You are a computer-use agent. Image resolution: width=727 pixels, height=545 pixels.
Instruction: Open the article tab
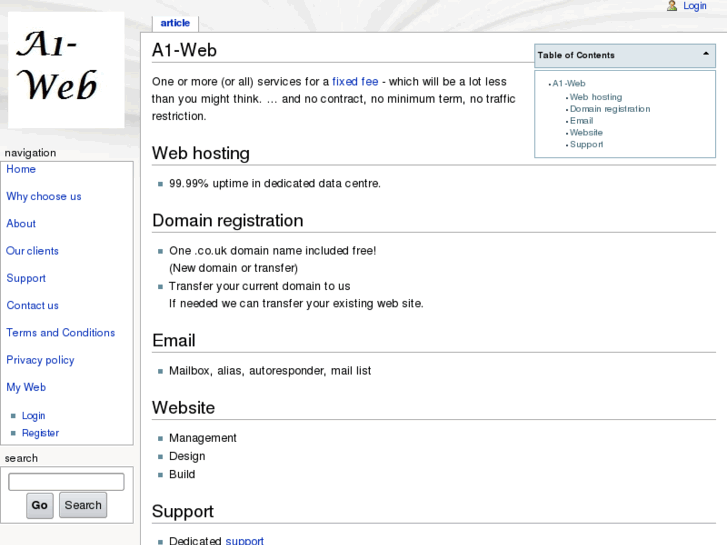coord(175,23)
